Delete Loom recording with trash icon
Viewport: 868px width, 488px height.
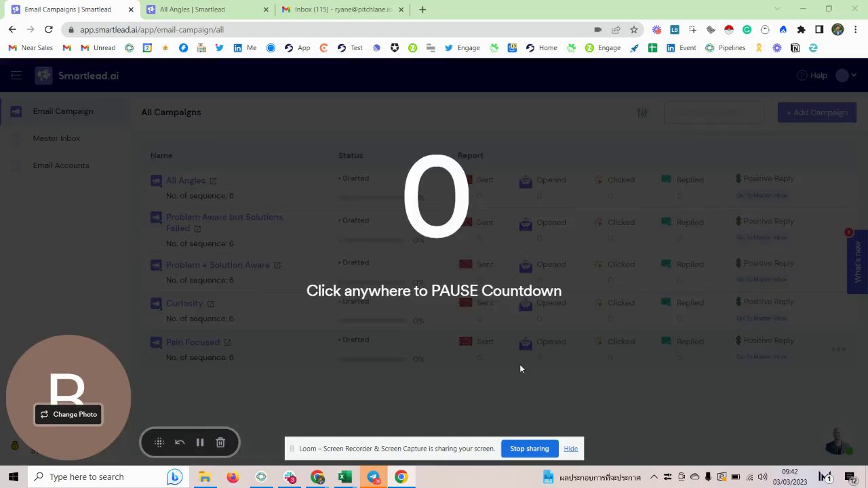[x=220, y=443]
